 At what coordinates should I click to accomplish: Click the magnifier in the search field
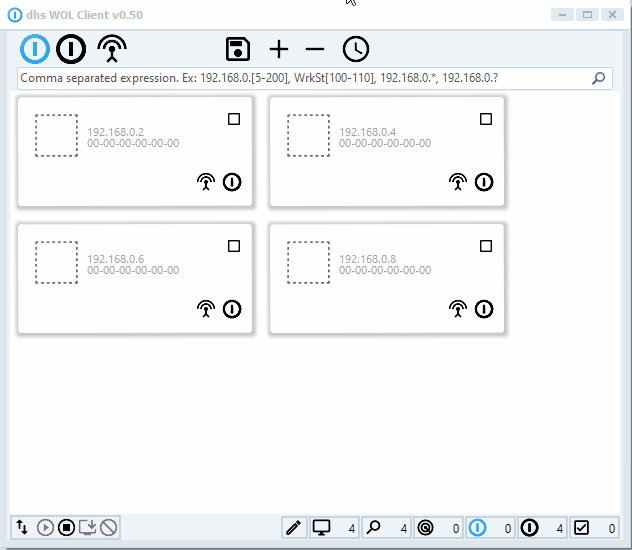pyautogui.click(x=599, y=78)
